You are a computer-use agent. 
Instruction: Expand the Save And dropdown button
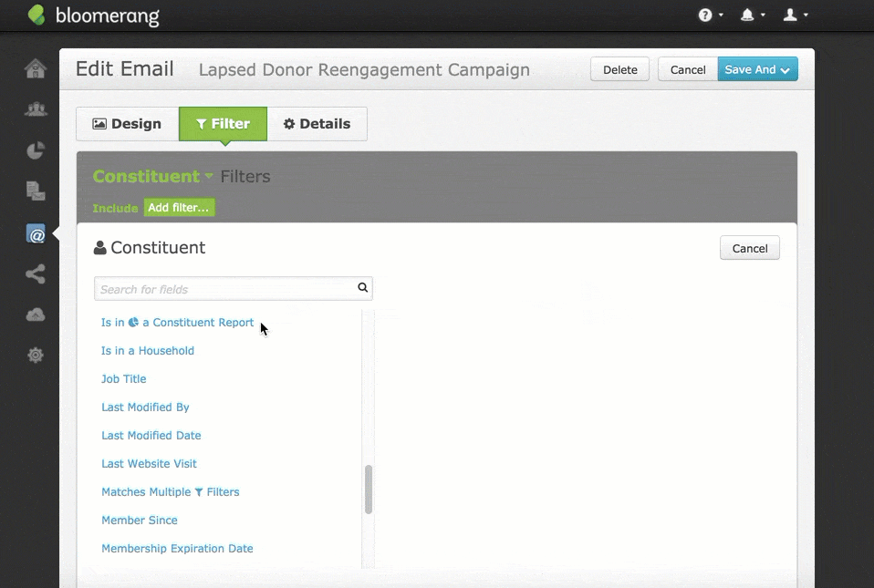757,69
